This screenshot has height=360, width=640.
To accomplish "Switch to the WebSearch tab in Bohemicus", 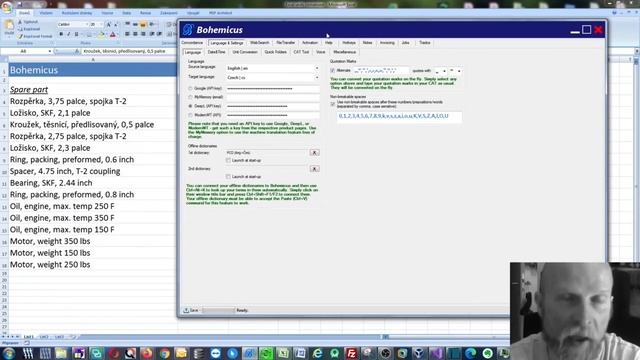I will (260, 43).
